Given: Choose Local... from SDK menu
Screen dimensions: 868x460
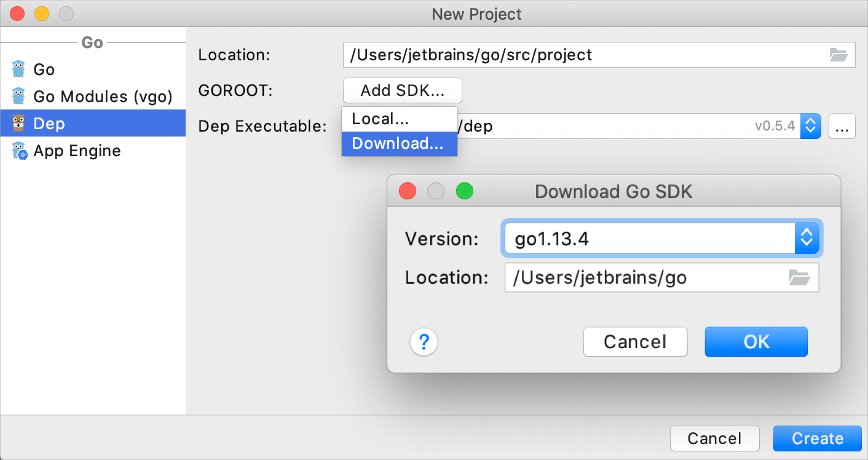Looking at the screenshot, I should pyautogui.click(x=400, y=119).
